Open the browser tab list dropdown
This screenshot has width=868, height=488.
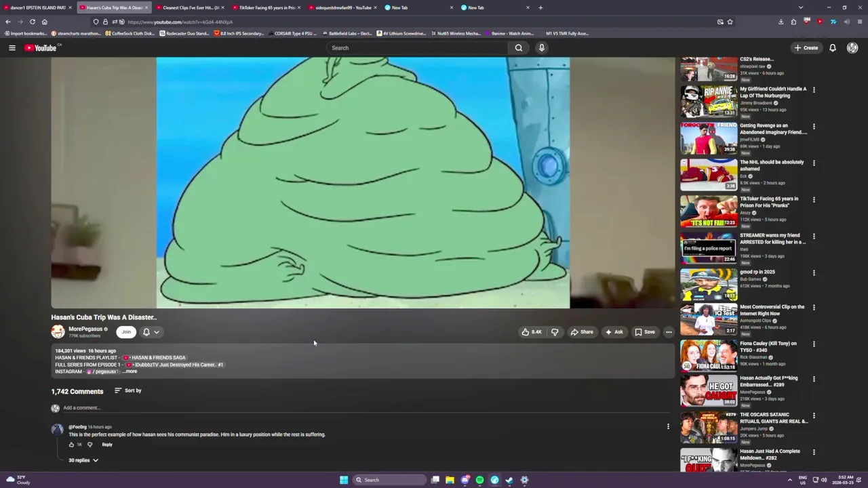tap(801, 7)
